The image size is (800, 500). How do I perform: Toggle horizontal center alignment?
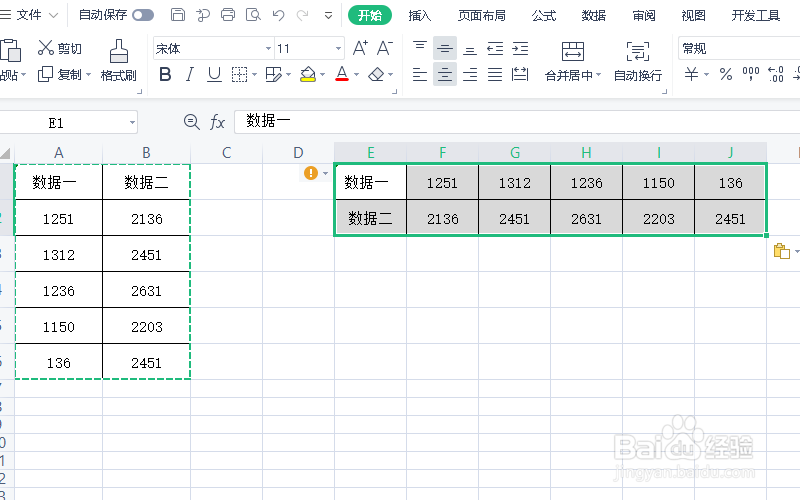[445, 74]
